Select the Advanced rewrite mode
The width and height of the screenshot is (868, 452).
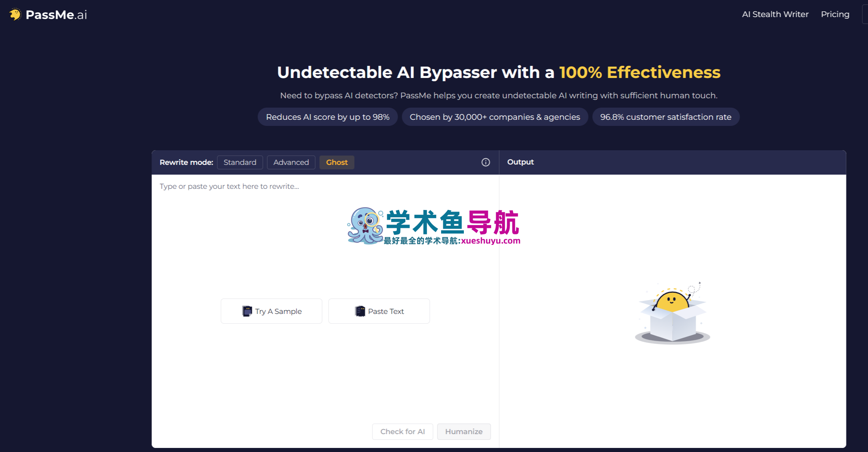pos(291,162)
